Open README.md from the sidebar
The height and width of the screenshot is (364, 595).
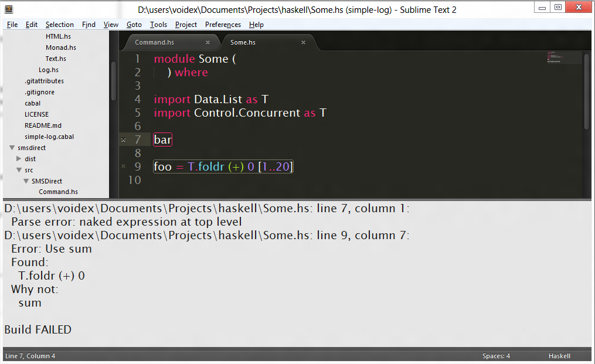pyautogui.click(x=42, y=125)
